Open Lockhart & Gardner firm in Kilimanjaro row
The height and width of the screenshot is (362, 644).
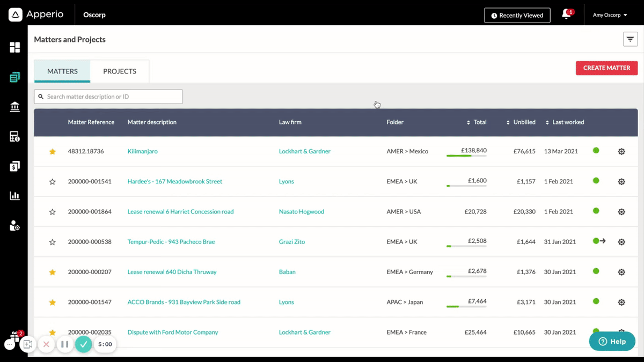(x=305, y=151)
